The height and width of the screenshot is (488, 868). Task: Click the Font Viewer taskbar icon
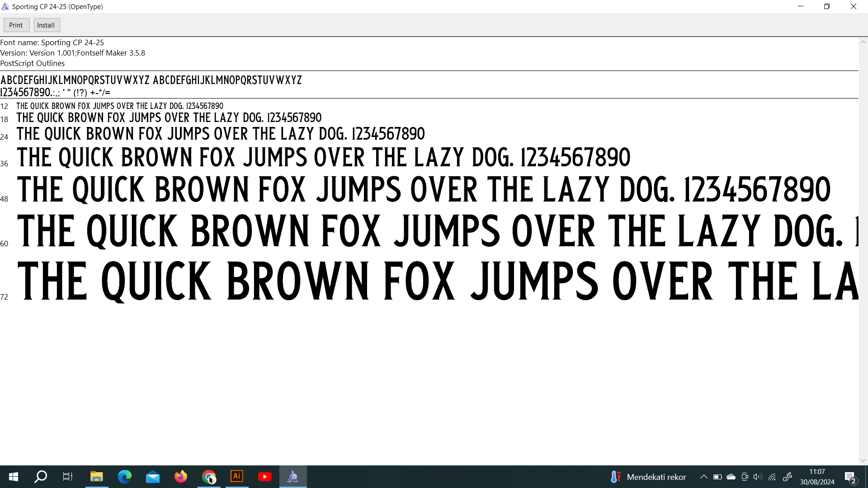293,477
